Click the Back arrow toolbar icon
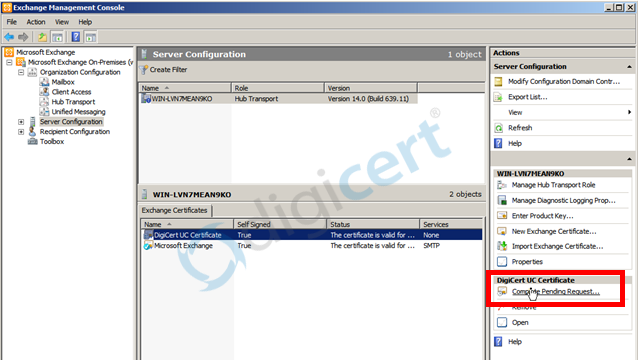Screen dimensions: 638x360 pos(9,37)
